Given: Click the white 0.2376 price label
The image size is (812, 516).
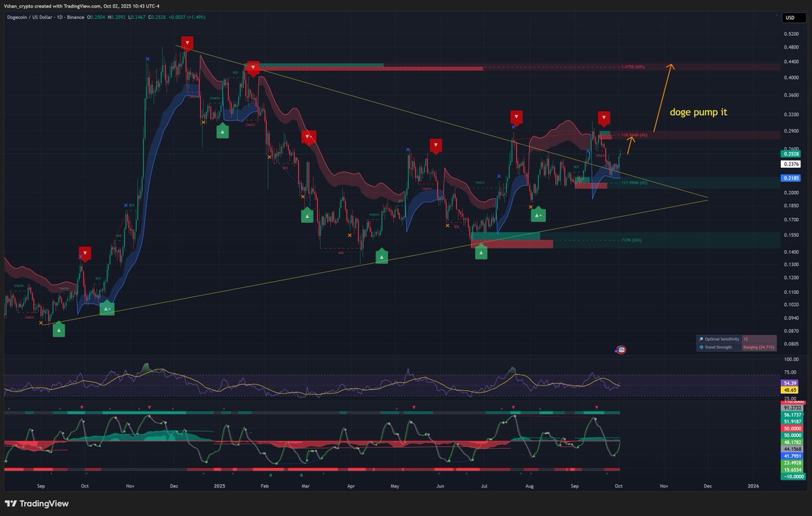Looking at the screenshot, I should (x=790, y=164).
